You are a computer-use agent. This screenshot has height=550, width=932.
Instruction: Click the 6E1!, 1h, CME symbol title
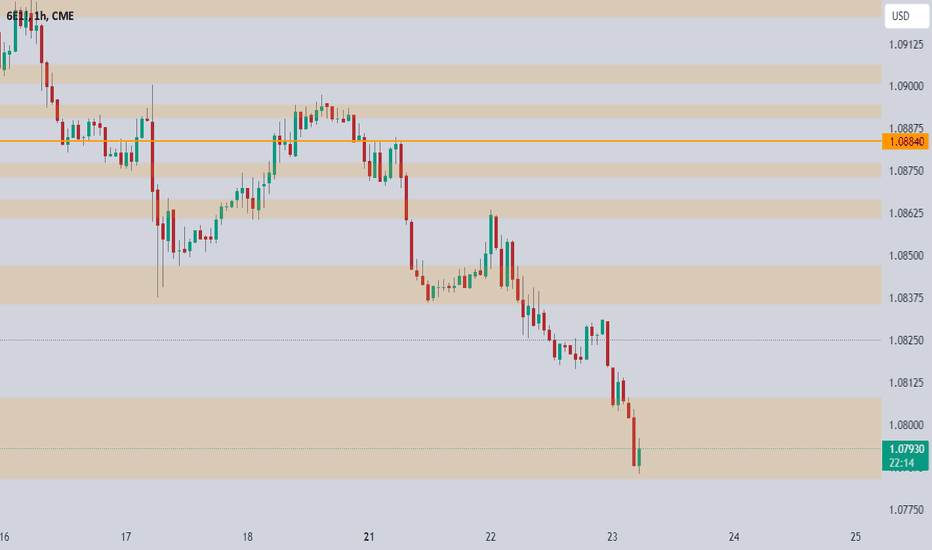40,16
